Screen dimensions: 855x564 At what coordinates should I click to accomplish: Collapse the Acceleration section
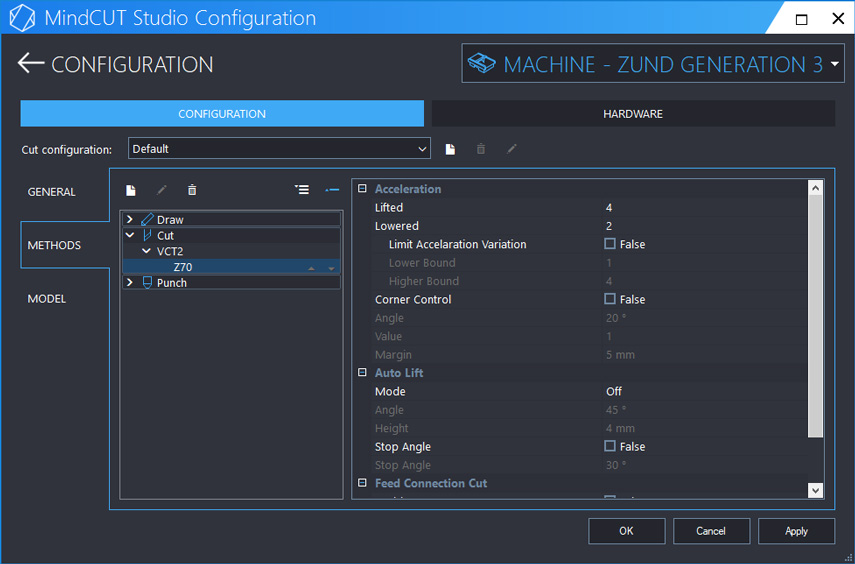click(x=362, y=189)
